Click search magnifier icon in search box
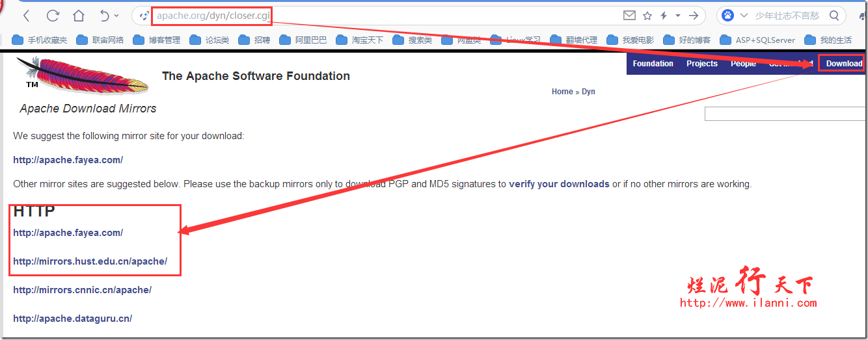Viewport: 868px width, 340px height. coord(834,16)
